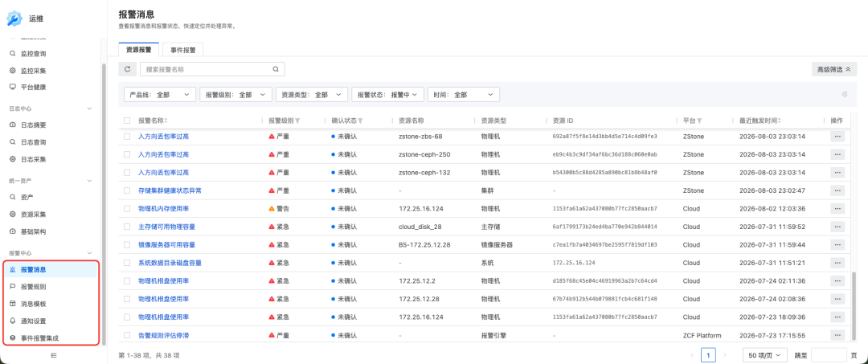Click the reset filters icon at the filter bar's right end
The height and width of the screenshot is (364, 868).
coord(845,95)
